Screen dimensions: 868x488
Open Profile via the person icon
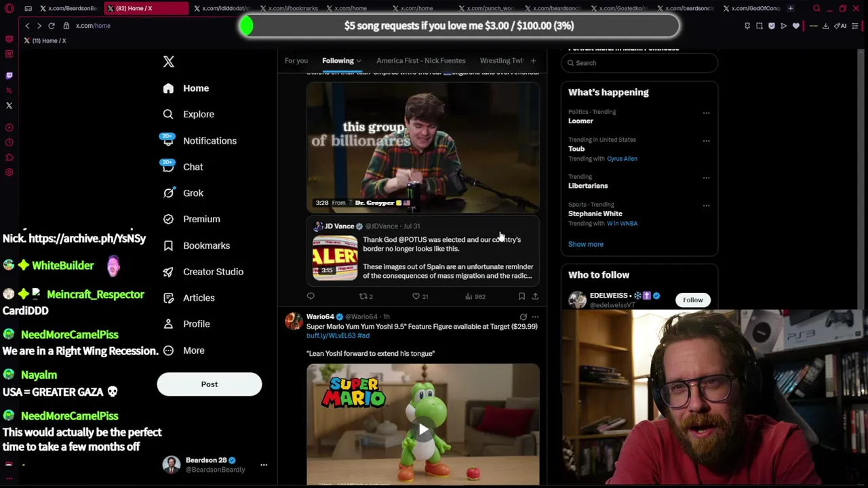point(168,324)
